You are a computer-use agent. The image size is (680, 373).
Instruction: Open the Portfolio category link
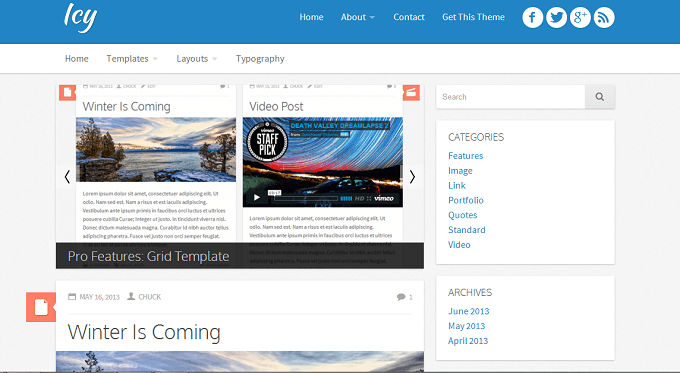tap(466, 200)
